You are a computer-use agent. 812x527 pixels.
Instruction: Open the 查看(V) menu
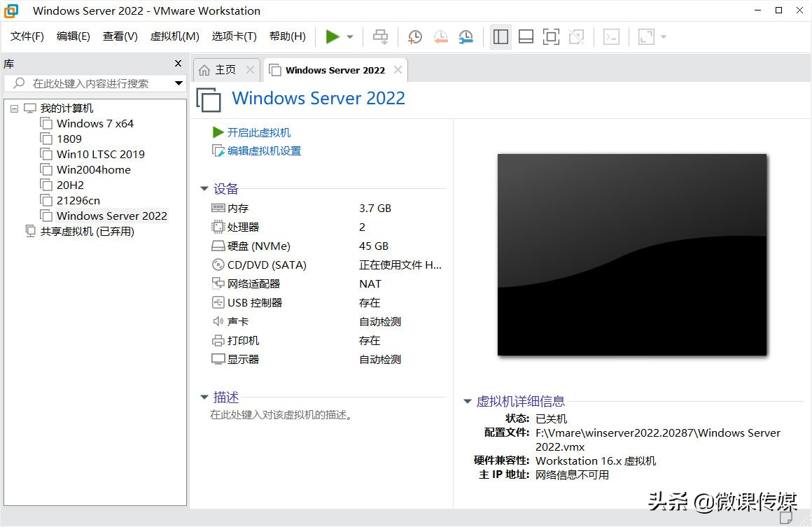point(120,36)
